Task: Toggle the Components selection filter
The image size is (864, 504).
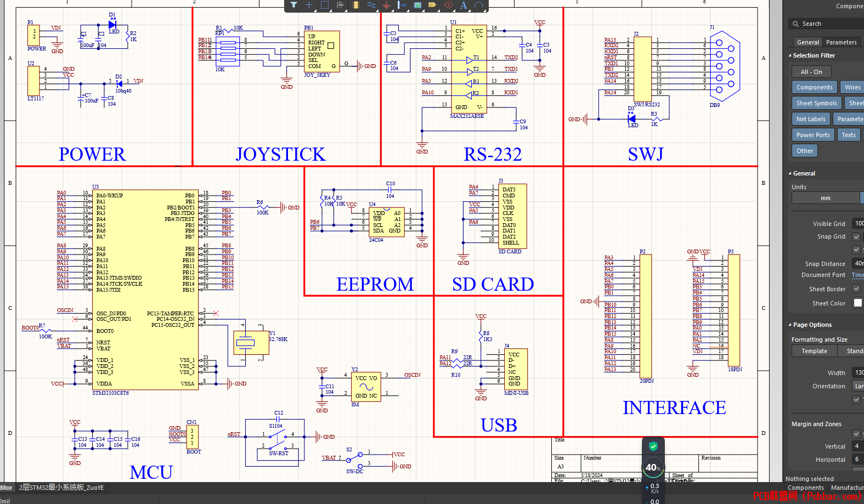Action: (x=814, y=87)
